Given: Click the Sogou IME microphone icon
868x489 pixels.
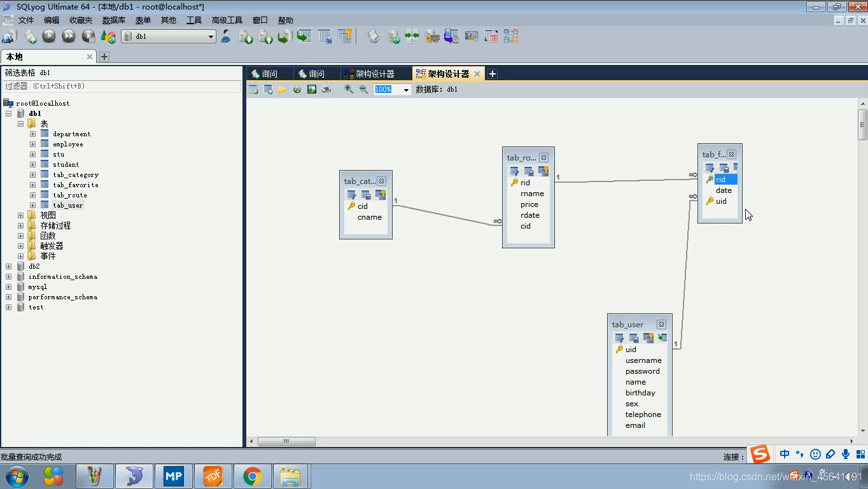Looking at the screenshot, I should [846, 454].
